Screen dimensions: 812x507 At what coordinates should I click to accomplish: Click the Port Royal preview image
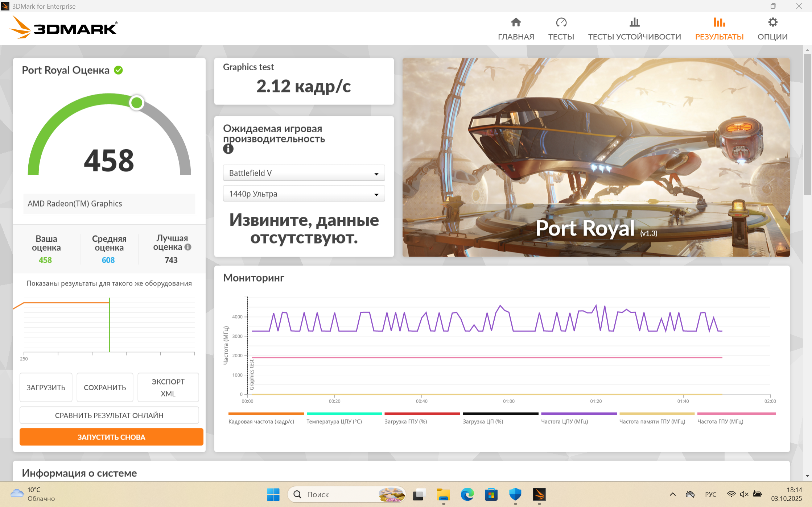click(596, 158)
